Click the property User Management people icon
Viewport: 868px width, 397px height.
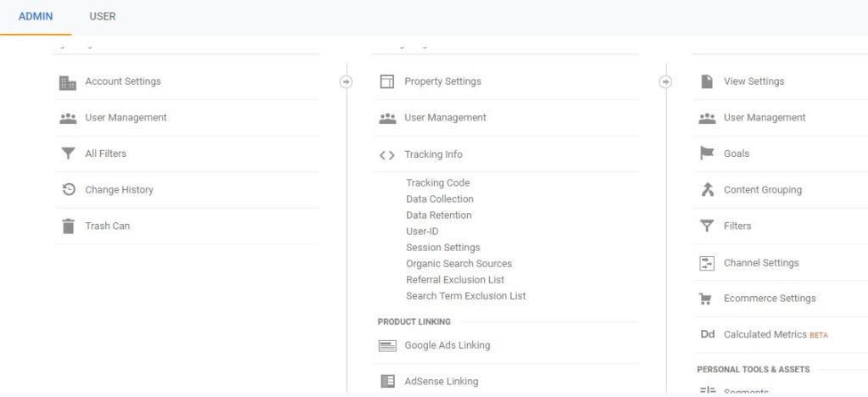[x=387, y=118]
